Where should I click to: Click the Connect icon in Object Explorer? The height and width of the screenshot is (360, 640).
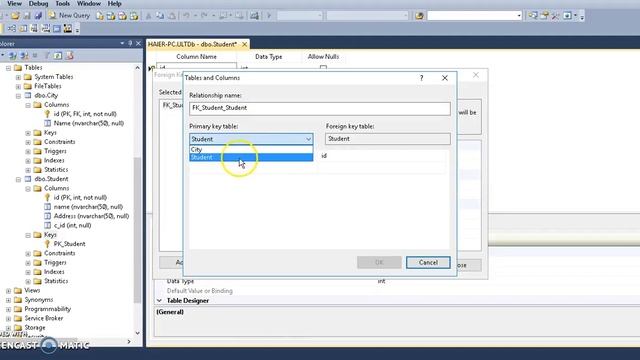tap(13, 56)
